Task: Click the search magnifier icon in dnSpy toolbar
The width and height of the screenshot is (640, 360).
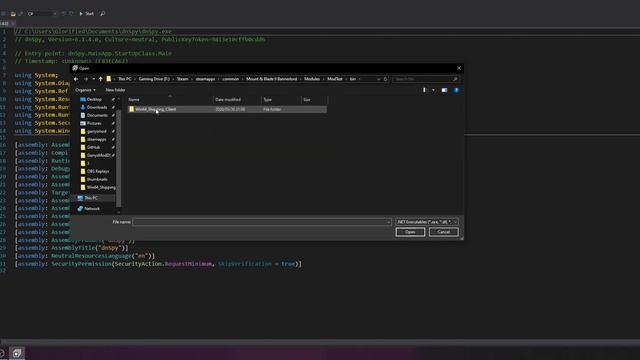Action: pyautogui.click(x=102, y=14)
